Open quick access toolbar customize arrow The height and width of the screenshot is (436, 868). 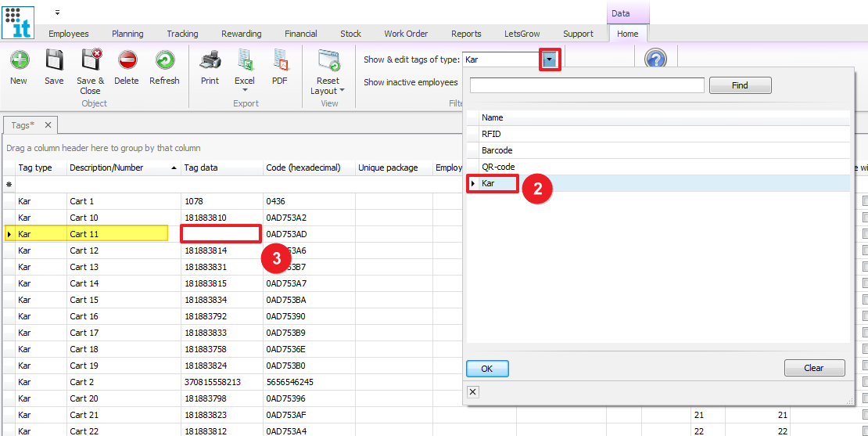58,13
